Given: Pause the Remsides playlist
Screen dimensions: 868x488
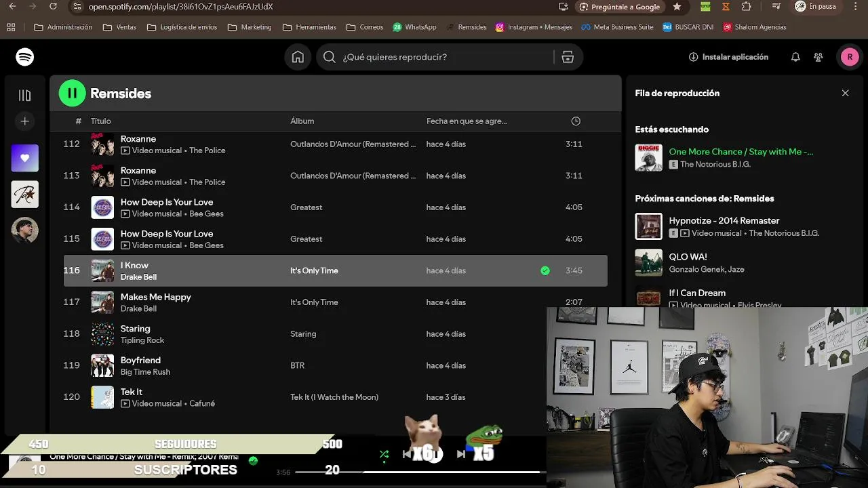Looking at the screenshot, I should (x=73, y=94).
